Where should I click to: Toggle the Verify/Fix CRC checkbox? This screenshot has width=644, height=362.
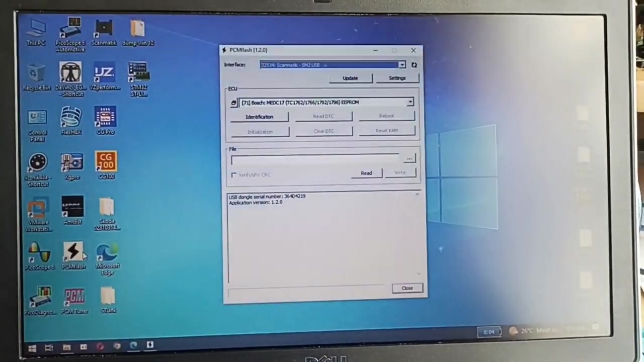tap(234, 175)
